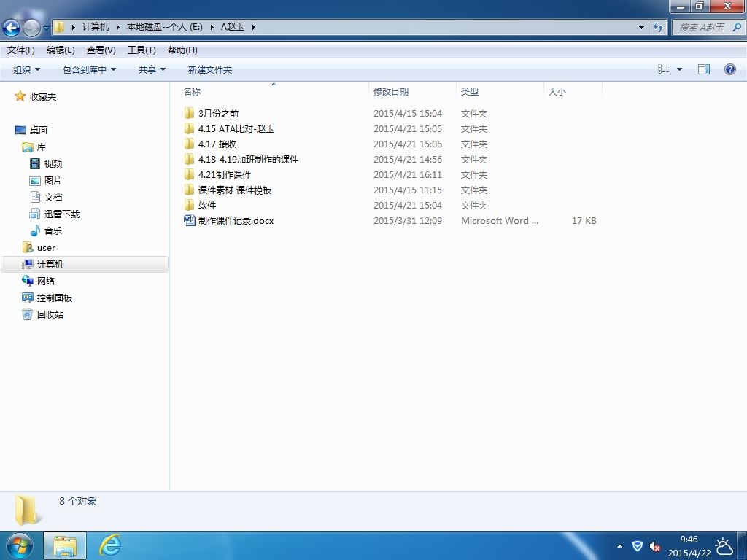This screenshot has width=747, height=560.
Task: Click the search magnifier icon
Action: (x=737, y=28)
